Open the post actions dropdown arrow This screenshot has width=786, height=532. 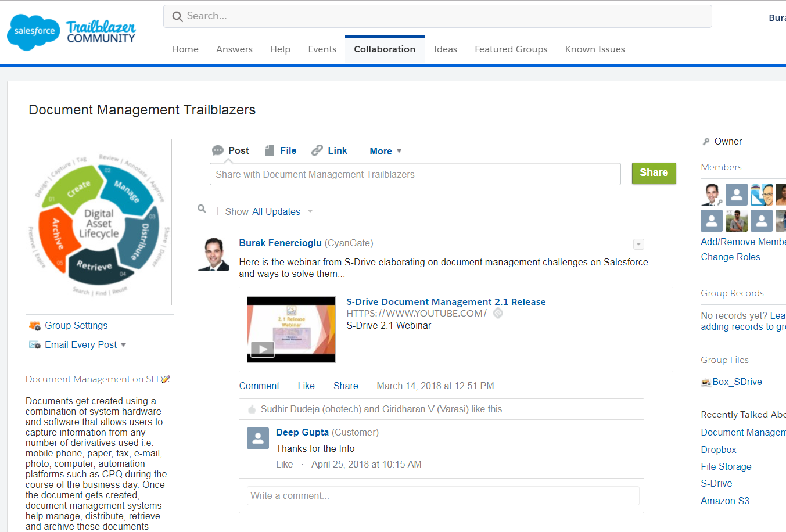[x=638, y=245]
